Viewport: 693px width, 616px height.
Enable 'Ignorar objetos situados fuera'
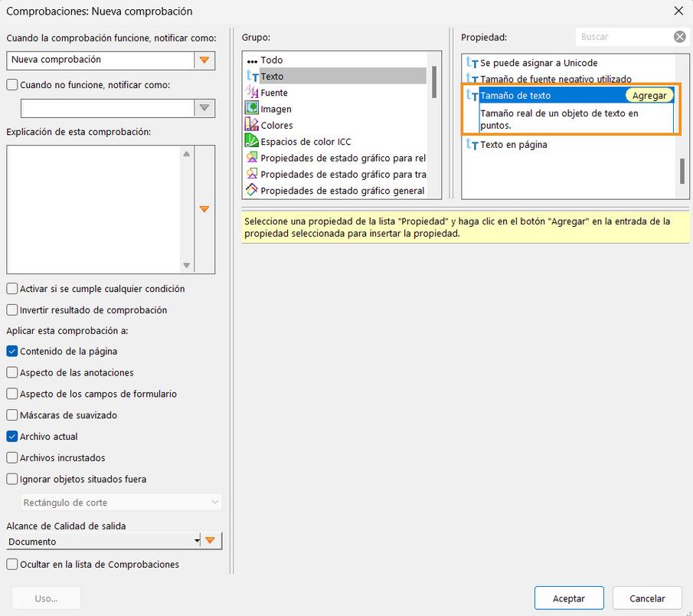[x=12, y=479]
